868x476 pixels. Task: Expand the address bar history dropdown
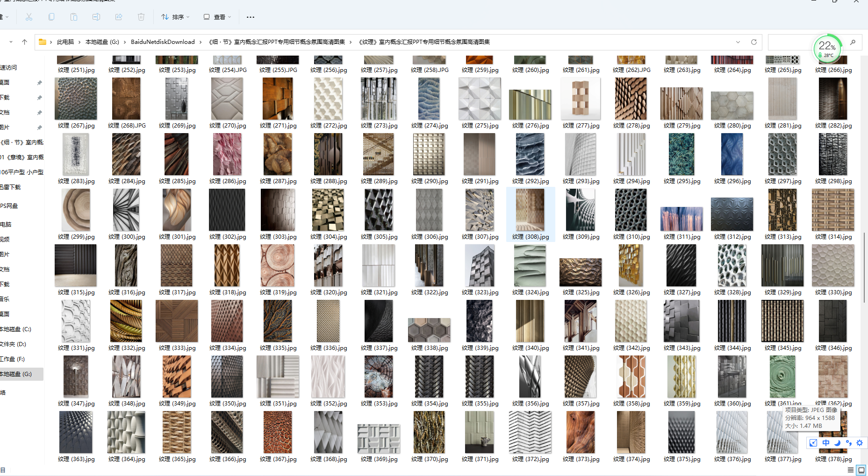tap(738, 42)
